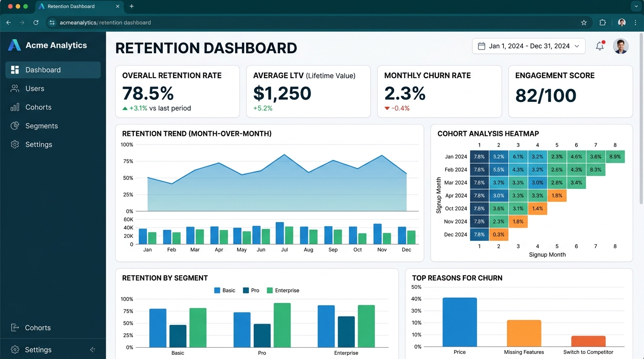644x359 pixels.
Task: Click the 2.3% monthly churn value
Action: click(x=405, y=93)
